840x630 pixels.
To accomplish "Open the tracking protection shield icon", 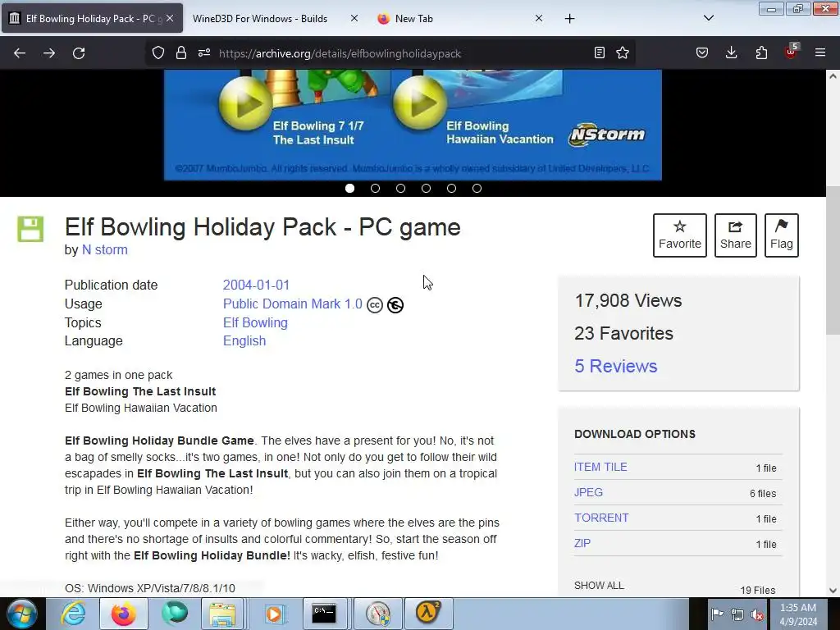I will [158, 53].
